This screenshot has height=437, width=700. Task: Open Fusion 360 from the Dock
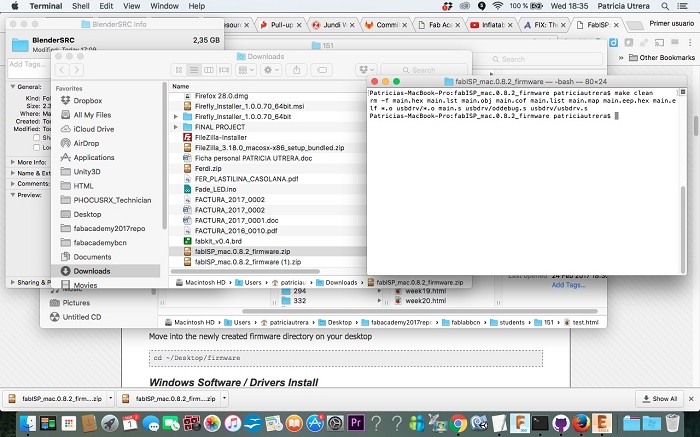tap(520, 423)
